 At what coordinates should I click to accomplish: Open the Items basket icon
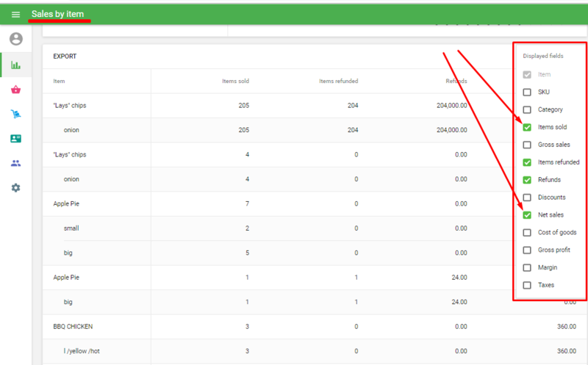pos(15,90)
